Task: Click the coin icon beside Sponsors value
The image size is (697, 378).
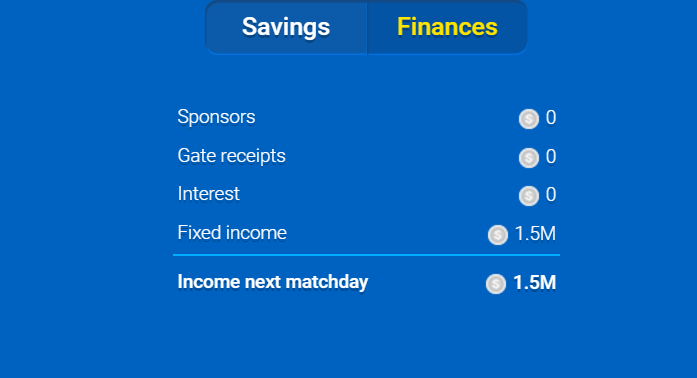Action: [529, 119]
